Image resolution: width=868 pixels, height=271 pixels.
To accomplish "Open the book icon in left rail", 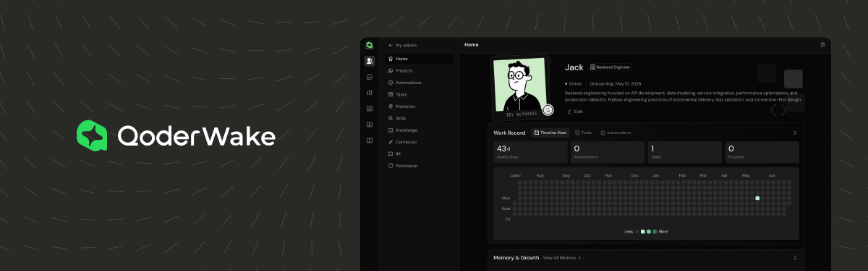I will 370,141.
